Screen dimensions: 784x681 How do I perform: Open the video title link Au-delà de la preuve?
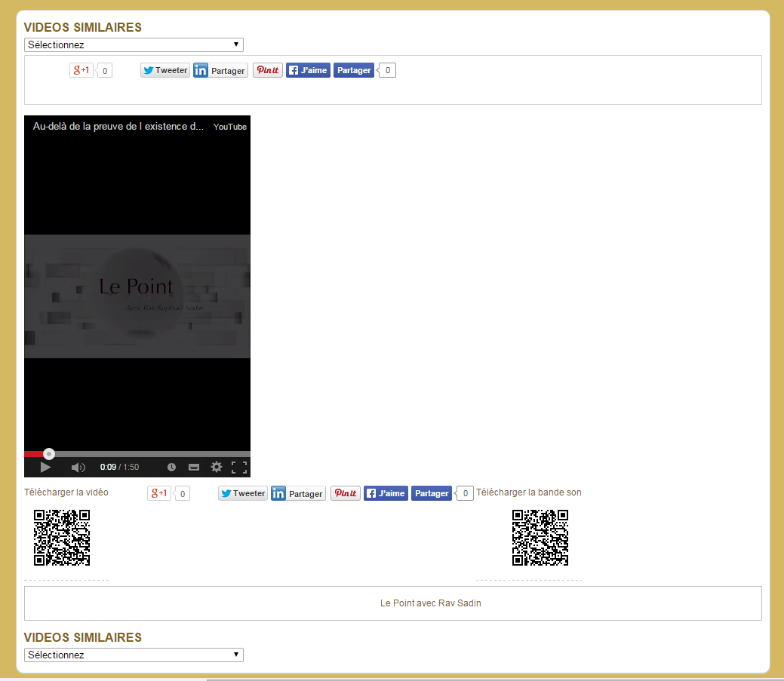click(118, 127)
